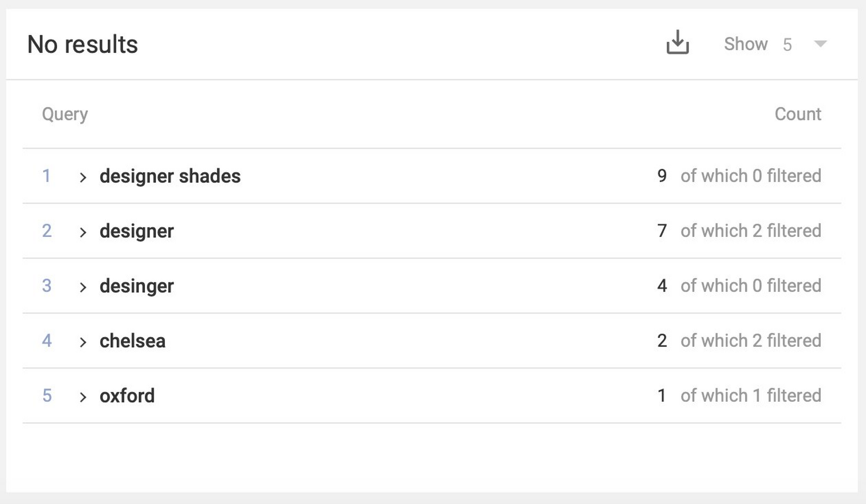This screenshot has height=504, width=866.
Task: Click 'of which 1 filtered' for oxford
Action: click(x=751, y=396)
